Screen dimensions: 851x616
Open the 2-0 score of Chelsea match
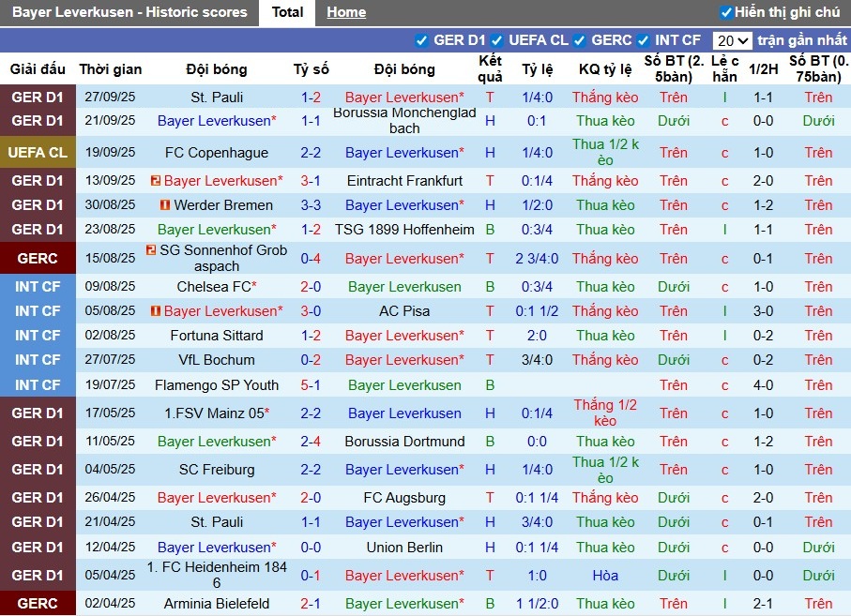311,287
